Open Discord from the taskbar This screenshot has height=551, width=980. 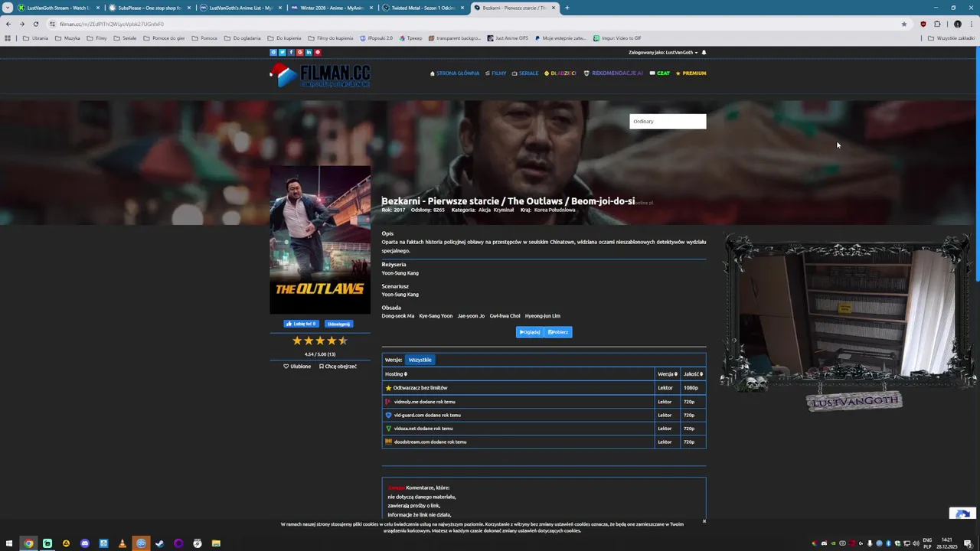click(x=85, y=543)
